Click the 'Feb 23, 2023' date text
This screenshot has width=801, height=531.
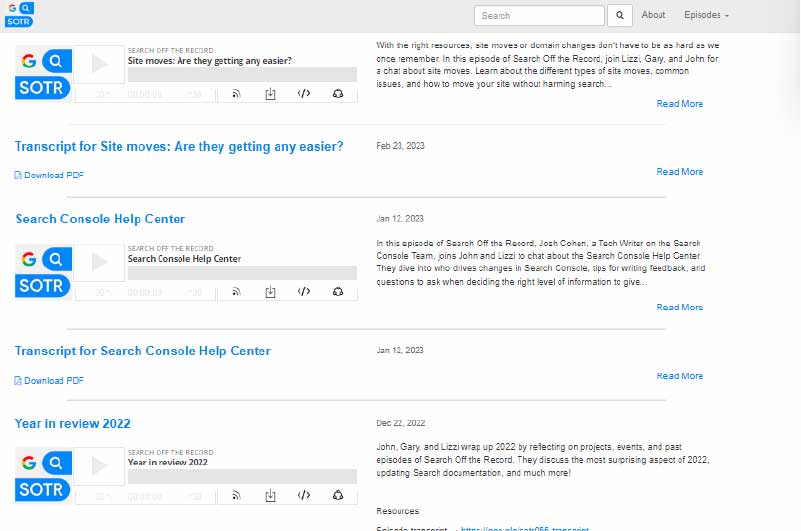tap(400, 146)
